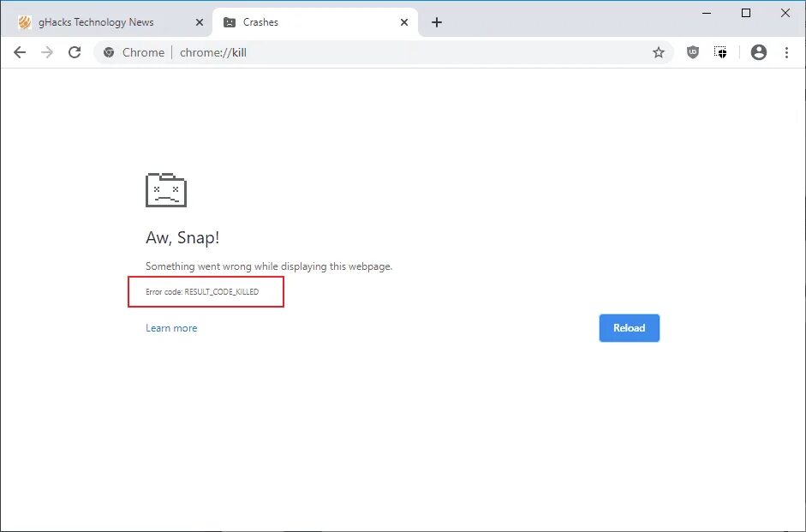Select the Crashes tab
The height and width of the screenshot is (532, 806).
(x=315, y=22)
